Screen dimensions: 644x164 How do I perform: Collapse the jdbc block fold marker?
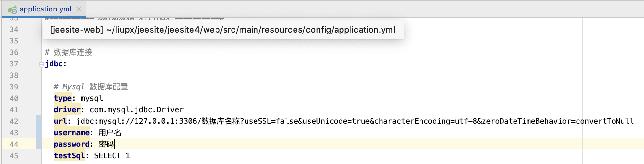41,64
